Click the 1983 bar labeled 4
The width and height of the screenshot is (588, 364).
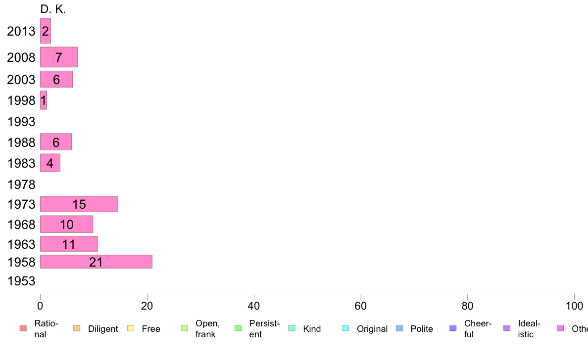(50, 163)
